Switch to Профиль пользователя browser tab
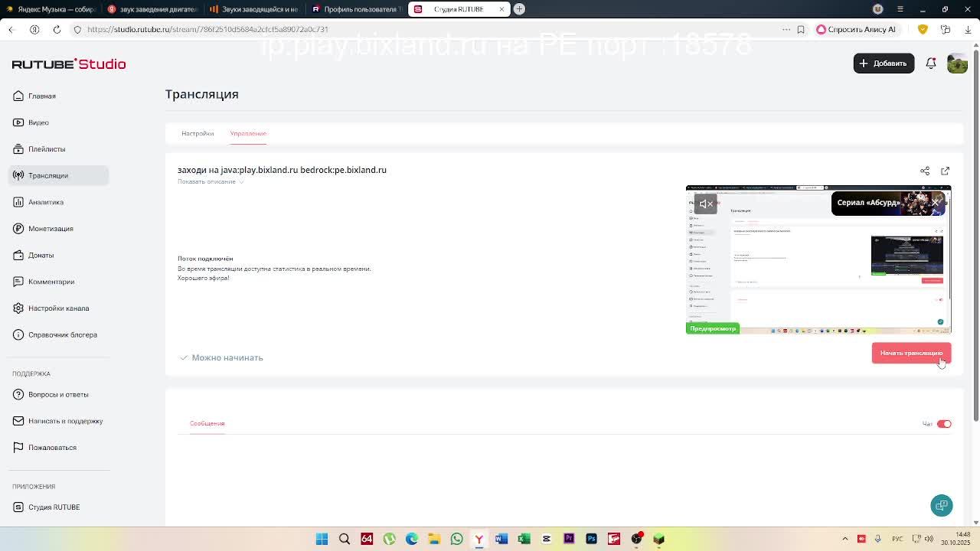This screenshot has width=980, height=551. point(355,9)
